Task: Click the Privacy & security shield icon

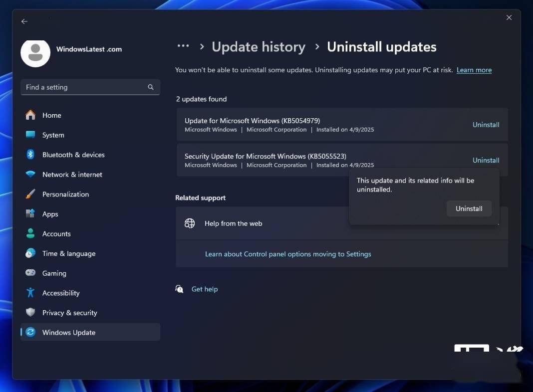Action: pos(30,312)
